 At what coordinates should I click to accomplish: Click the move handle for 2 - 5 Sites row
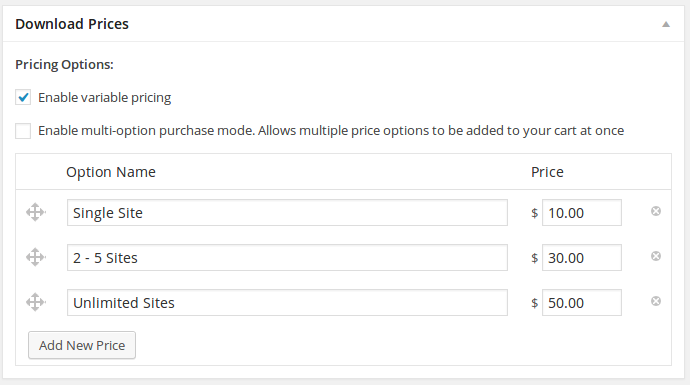point(36,257)
